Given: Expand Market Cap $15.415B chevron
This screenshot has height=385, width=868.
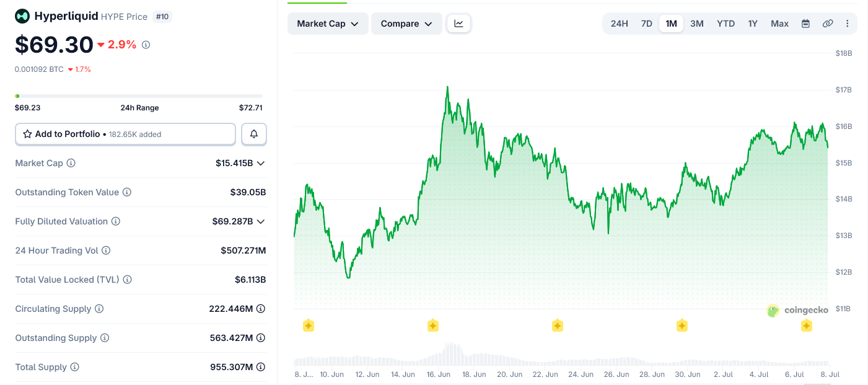Looking at the screenshot, I should [x=261, y=163].
